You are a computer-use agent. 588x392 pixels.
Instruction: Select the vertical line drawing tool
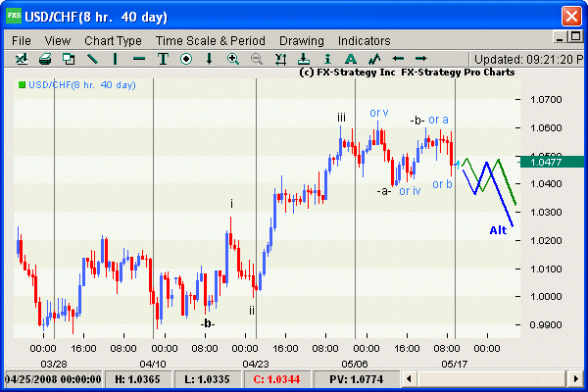click(115, 59)
